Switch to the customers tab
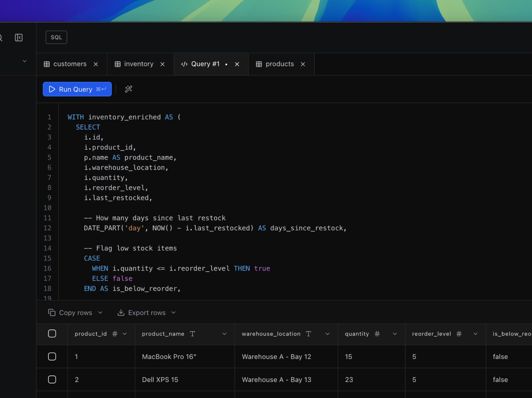 (x=69, y=64)
